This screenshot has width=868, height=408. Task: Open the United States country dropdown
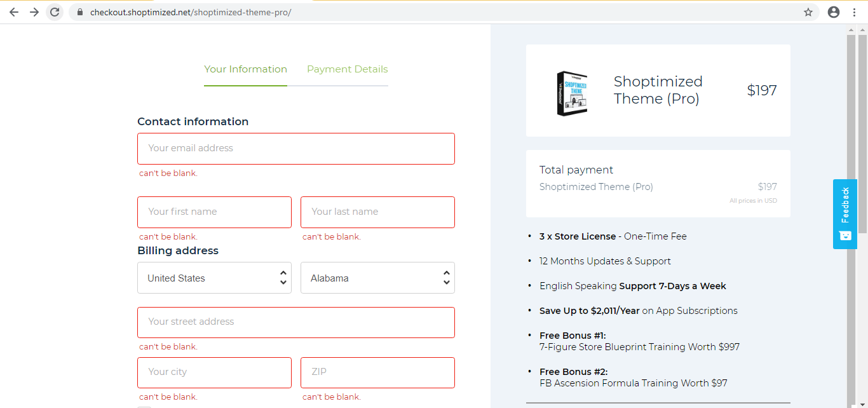[x=214, y=278]
